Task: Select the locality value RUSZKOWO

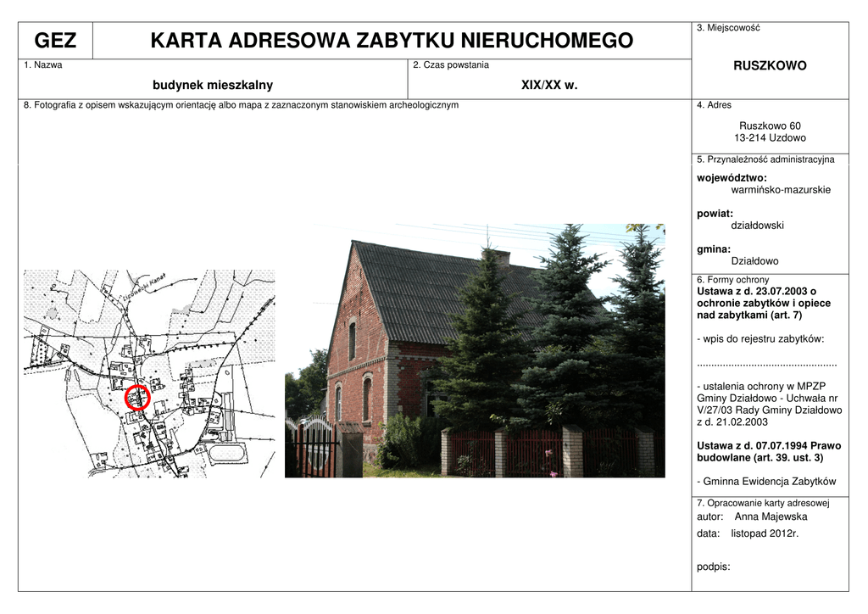Action: tap(770, 66)
